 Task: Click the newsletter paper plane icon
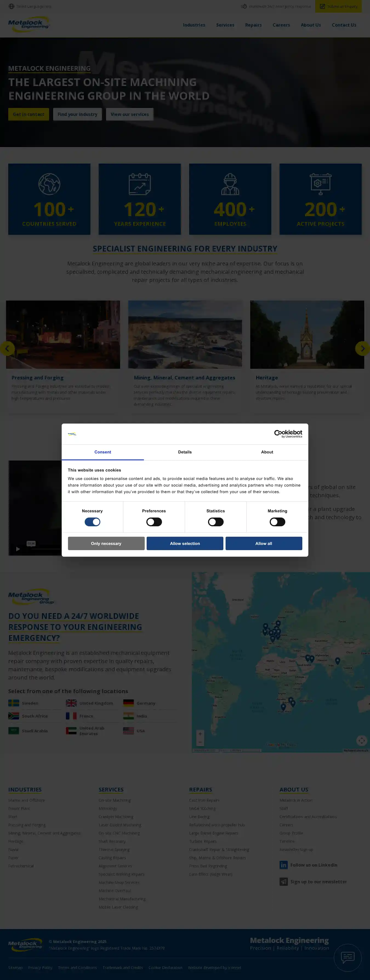[x=283, y=881]
